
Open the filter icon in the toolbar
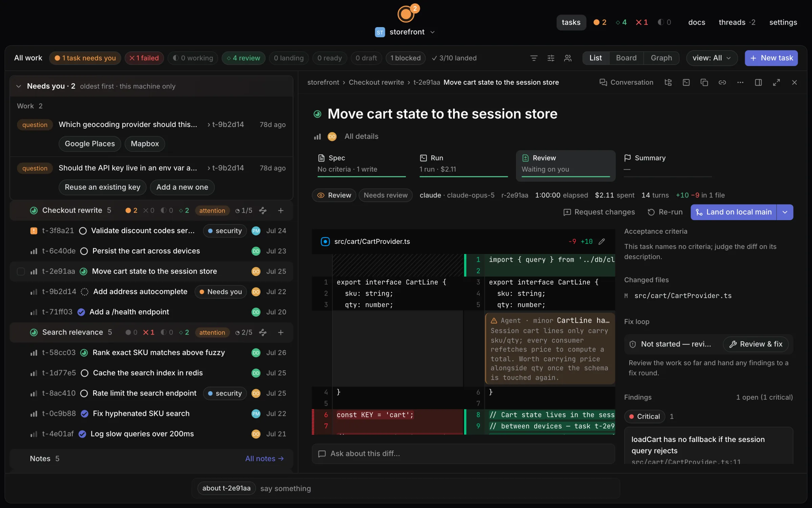534,58
